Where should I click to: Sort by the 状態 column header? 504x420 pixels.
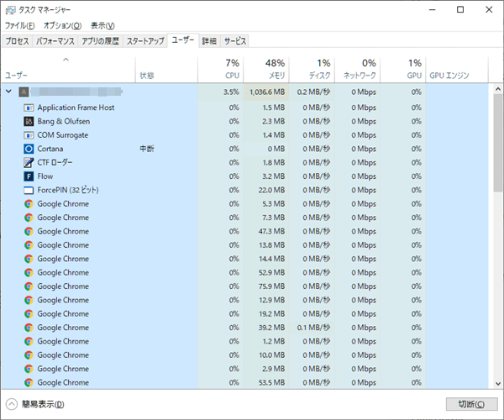(166, 70)
